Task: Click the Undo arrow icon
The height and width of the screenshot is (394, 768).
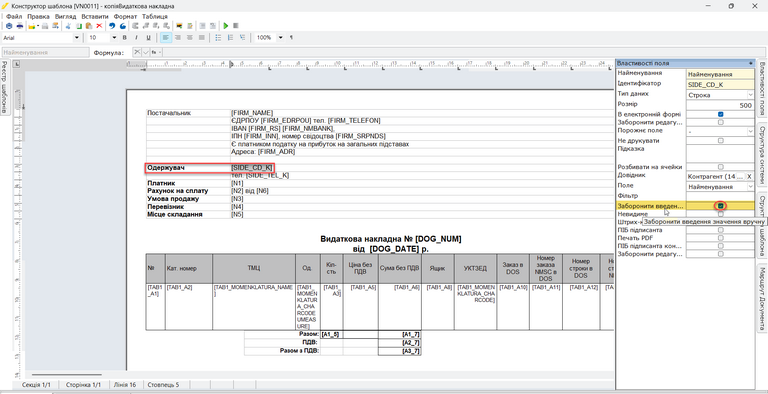Action: (112, 25)
